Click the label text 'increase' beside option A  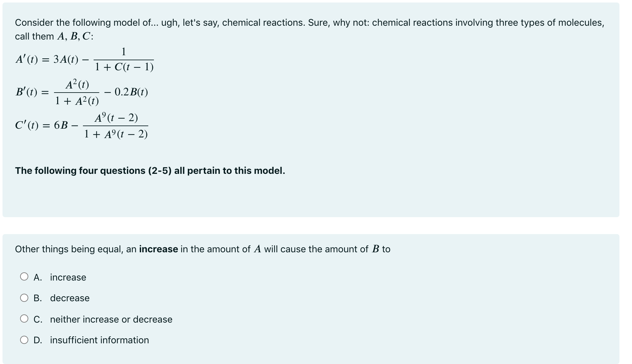(x=68, y=277)
